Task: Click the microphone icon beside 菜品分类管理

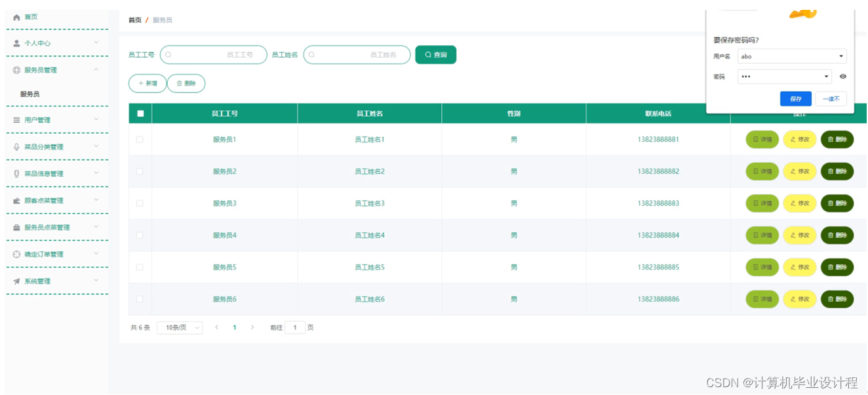Action: pos(17,147)
